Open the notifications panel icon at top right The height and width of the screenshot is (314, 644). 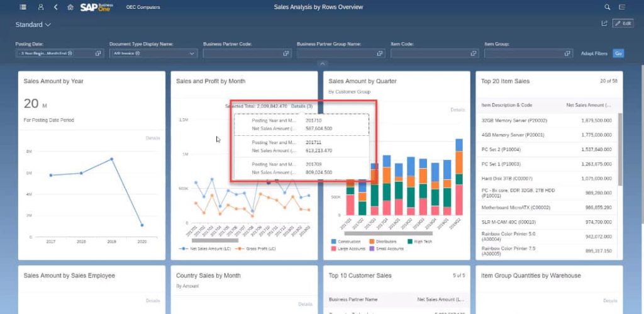coord(622,7)
